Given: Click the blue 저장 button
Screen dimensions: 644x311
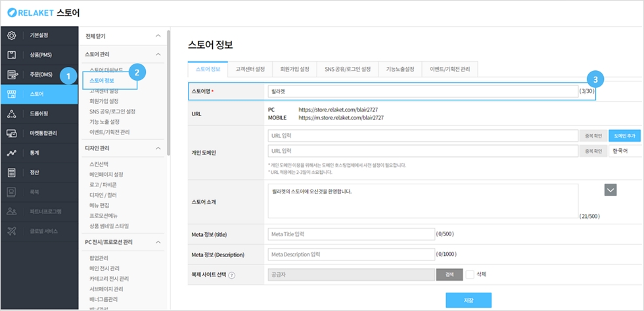Looking at the screenshot, I should click(x=468, y=300).
